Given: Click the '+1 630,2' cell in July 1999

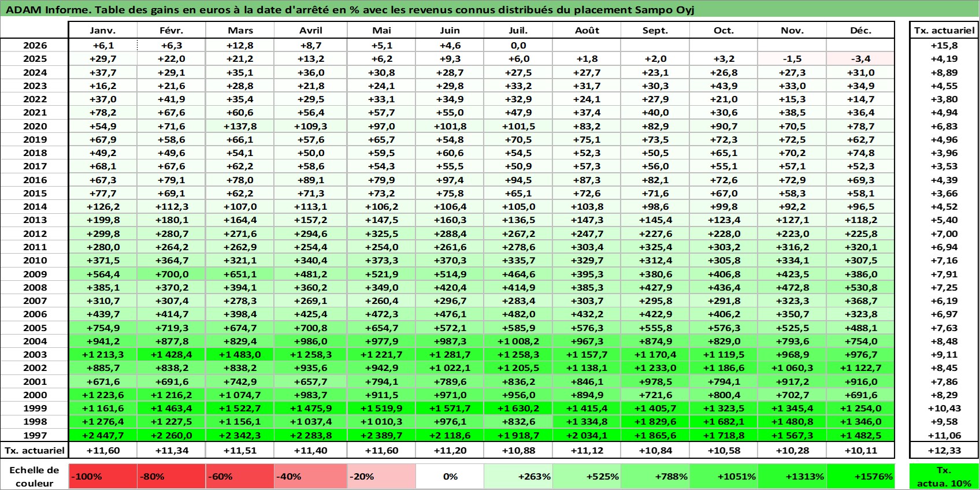Looking at the screenshot, I should pos(518,408).
